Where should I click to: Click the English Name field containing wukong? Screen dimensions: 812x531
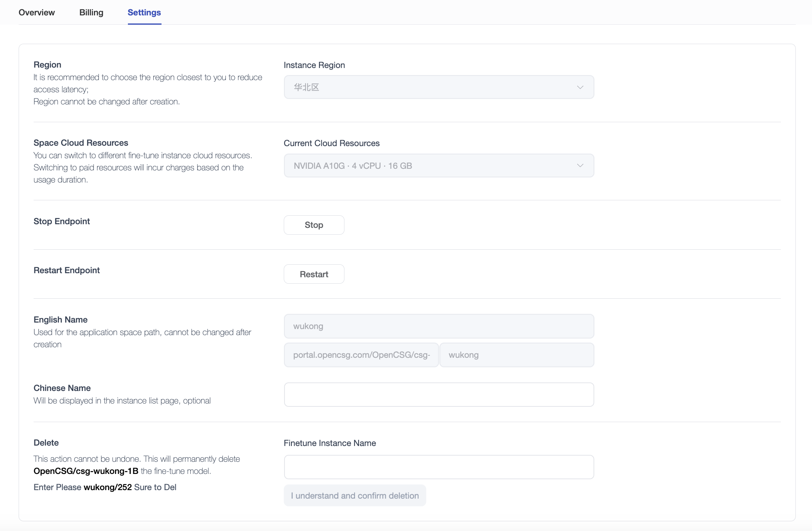[439, 326]
